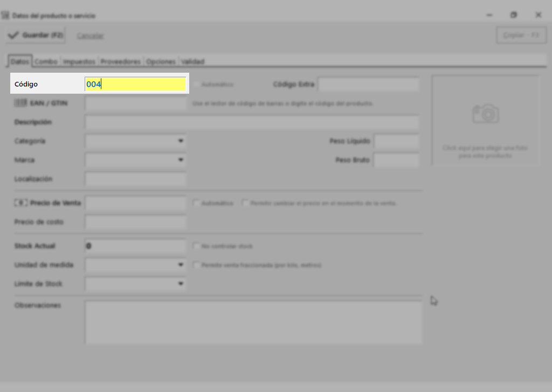
Task: Click the Descripción text field
Action: pos(252,122)
